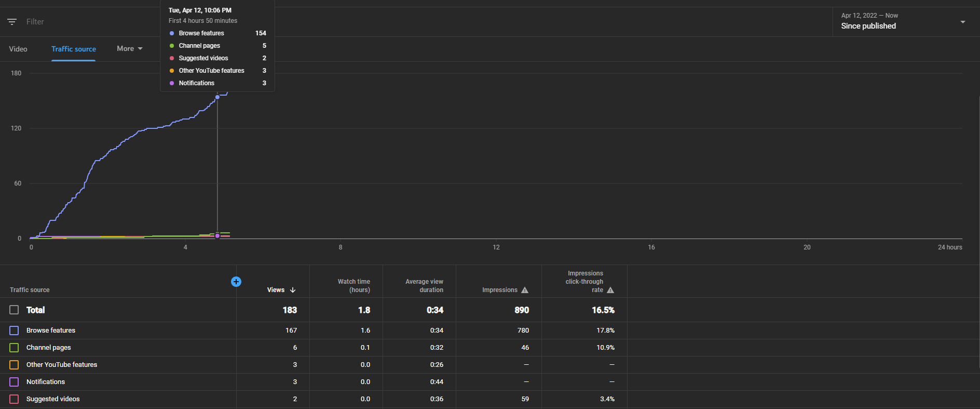The image size is (980, 409).
Task: Click the warning triangle beside Impressions header
Action: [525, 290]
